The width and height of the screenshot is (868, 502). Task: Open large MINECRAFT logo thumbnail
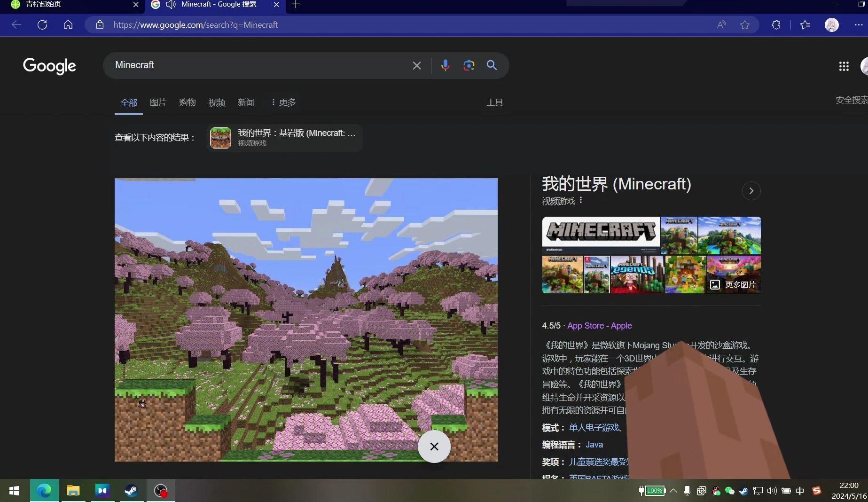[x=601, y=235]
